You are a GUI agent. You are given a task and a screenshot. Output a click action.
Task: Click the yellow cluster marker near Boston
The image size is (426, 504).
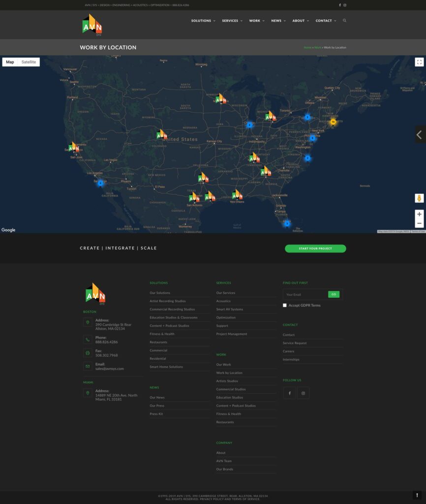pos(333,122)
